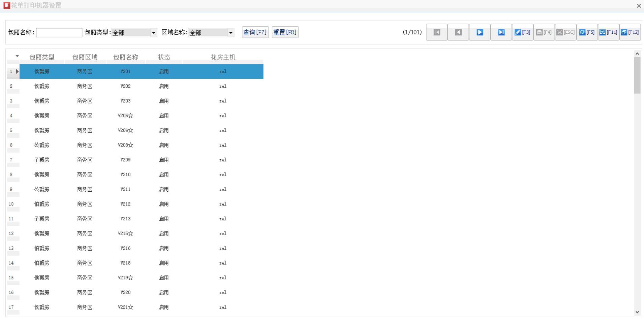Viewport: 644px width, 319px height.
Task: Go to previous record button
Action: pyautogui.click(x=458, y=32)
